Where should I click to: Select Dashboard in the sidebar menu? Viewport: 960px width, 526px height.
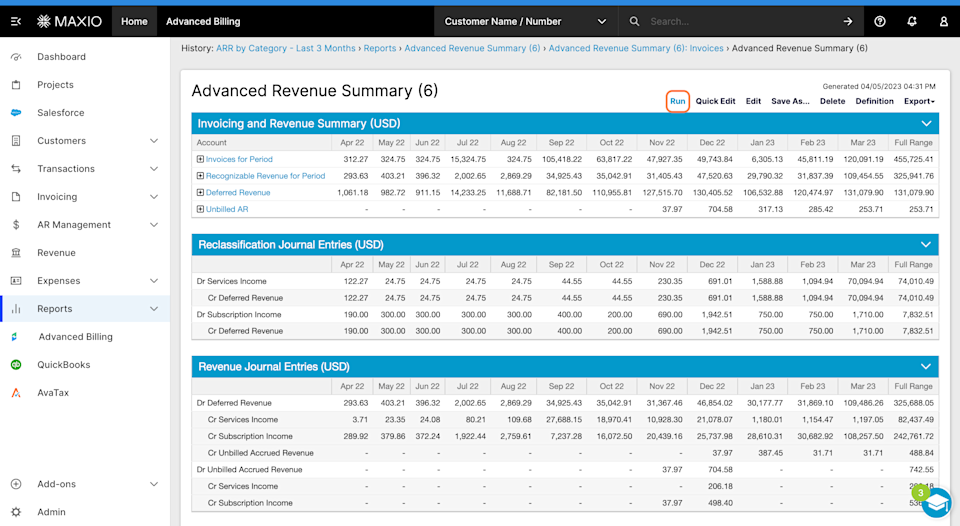[x=61, y=57]
